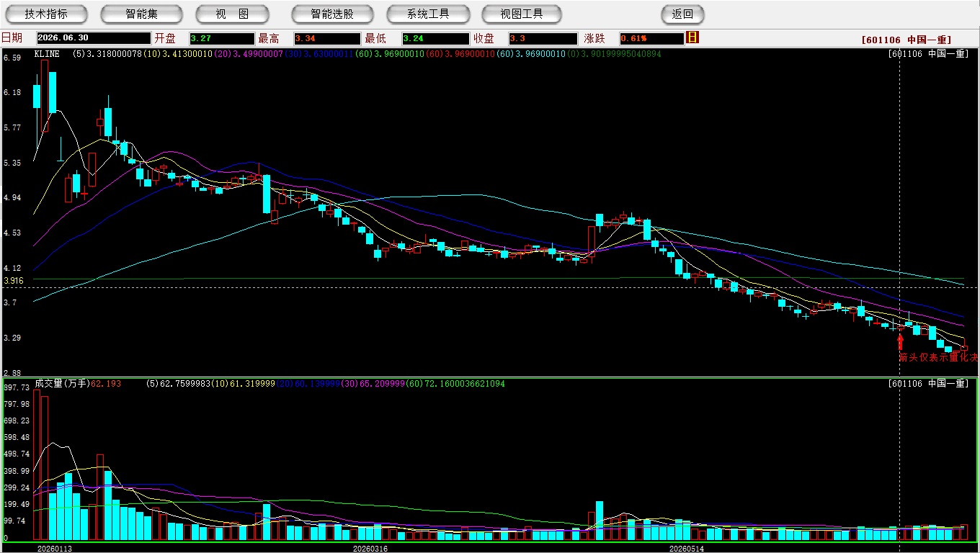Click the volume average (5)62.7599983
This screenshot has height=553, width=980.
(177, 384)
